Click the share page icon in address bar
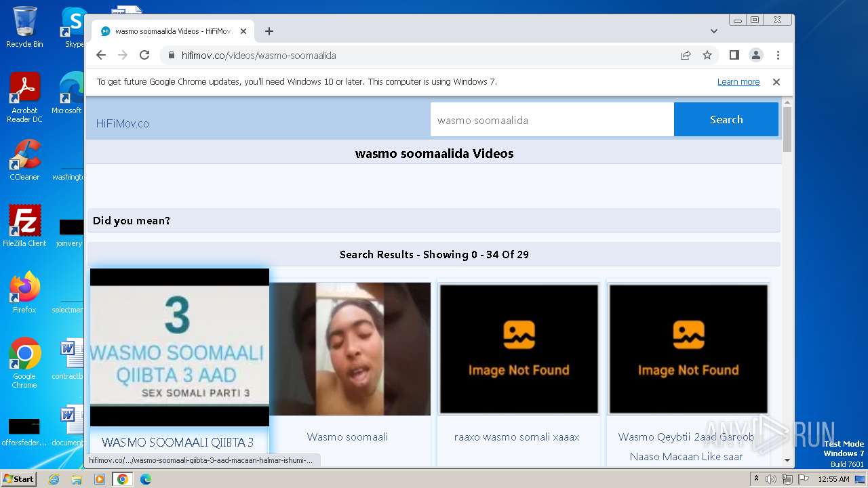 (686, 55)
